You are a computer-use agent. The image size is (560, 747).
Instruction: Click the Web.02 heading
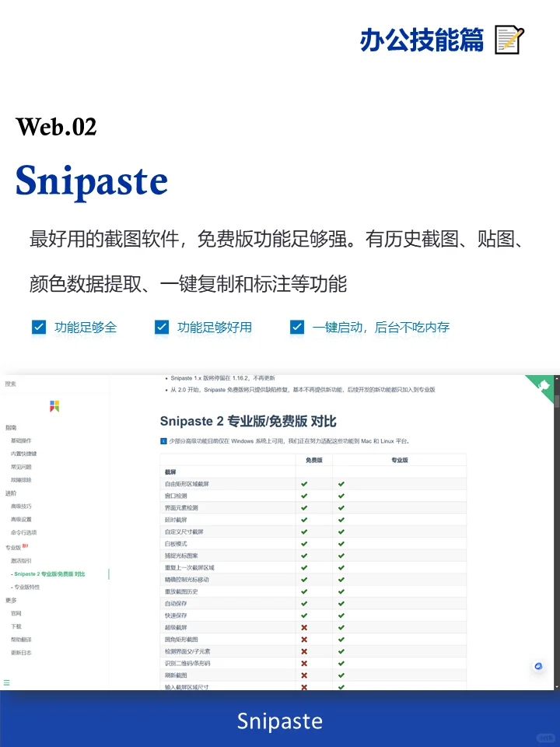tap(56, 127)
